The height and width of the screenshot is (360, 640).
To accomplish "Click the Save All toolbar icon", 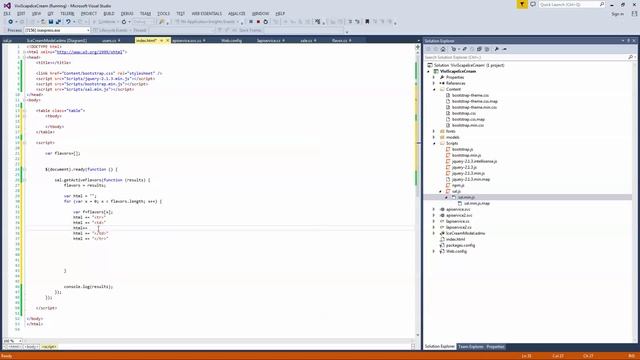I will click(58, 22).
